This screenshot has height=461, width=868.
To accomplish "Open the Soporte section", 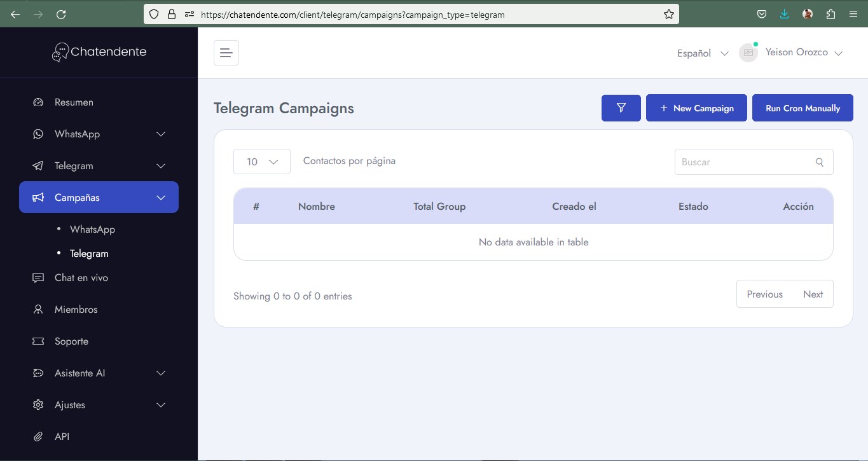I will point(71,341).
